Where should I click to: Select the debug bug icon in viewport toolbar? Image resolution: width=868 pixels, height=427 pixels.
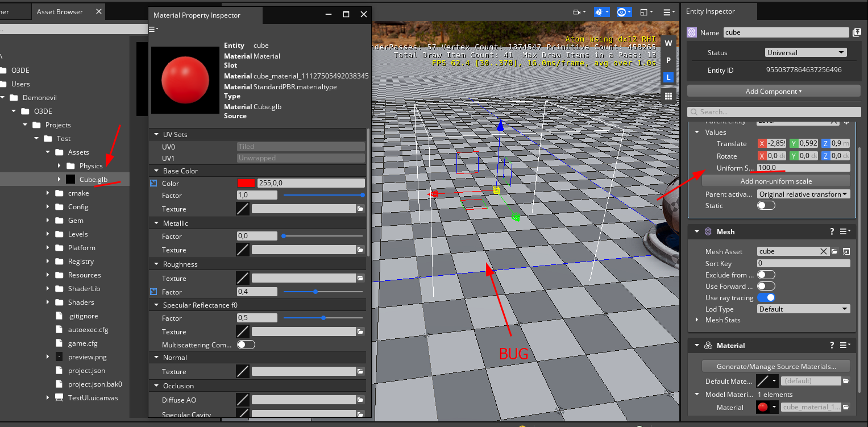click(600, 12)
